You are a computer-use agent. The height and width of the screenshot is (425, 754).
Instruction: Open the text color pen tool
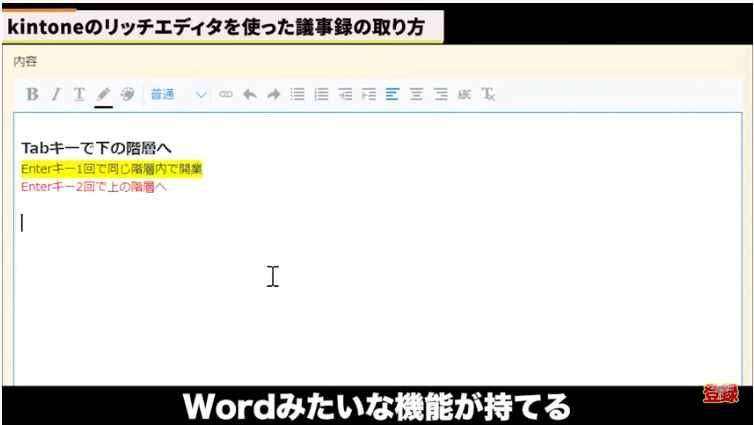[103, 95]
